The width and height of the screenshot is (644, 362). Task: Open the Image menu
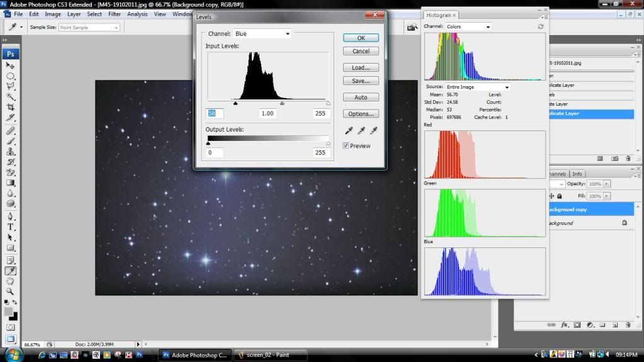click(53, 14)
